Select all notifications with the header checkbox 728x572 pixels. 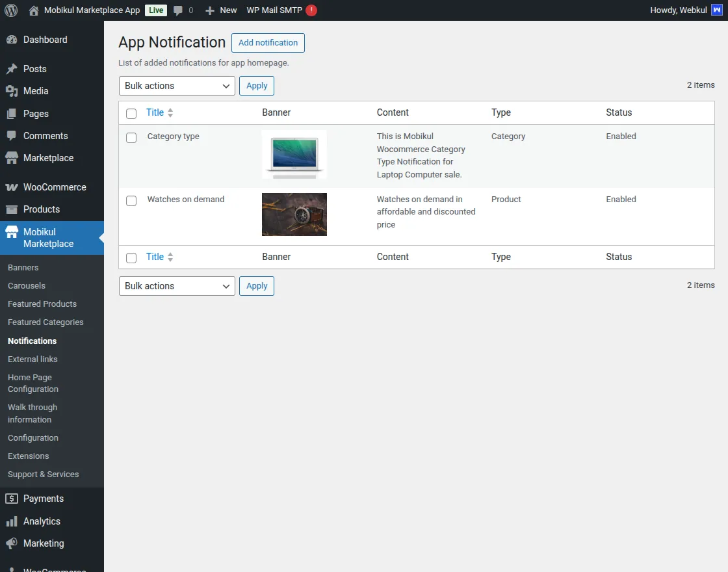click(131, 113)
